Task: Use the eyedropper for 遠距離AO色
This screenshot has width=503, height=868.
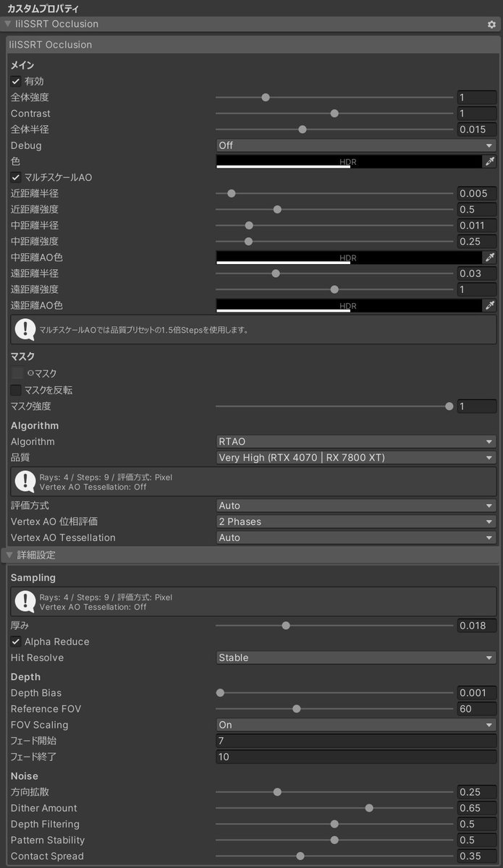Action: pyautogui.click(x=490, y=305)
